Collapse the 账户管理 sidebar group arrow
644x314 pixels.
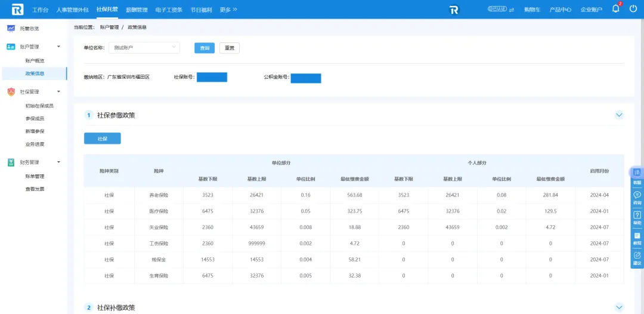click(x=58, y=47)
